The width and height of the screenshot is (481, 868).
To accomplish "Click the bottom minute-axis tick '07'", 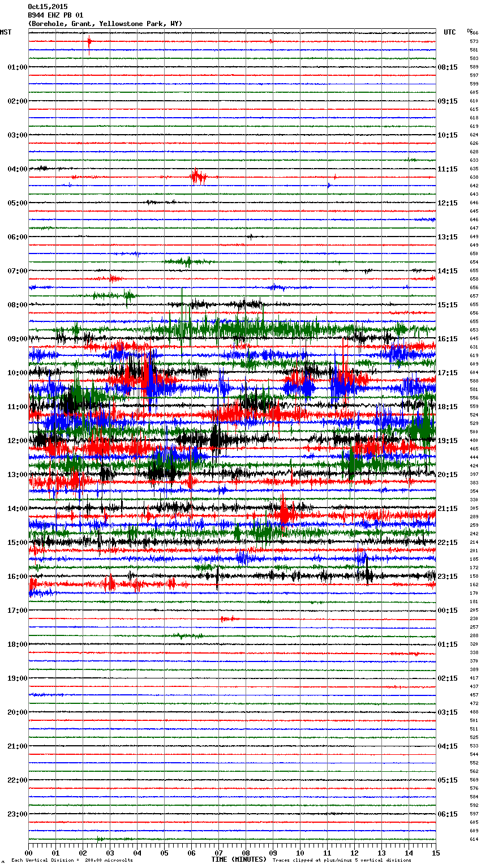I will (218, 853).
